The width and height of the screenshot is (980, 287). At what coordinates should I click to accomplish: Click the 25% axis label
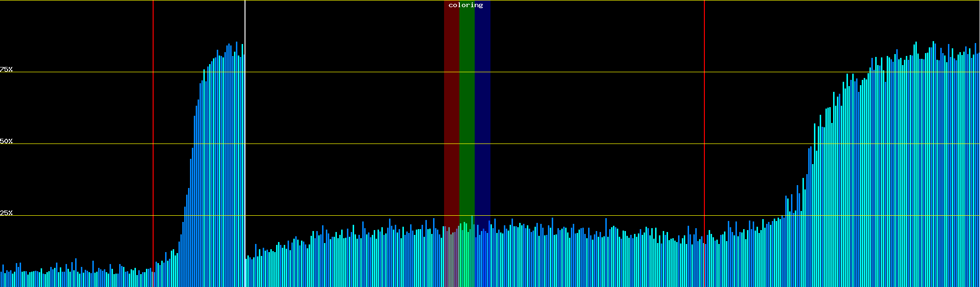click(6, 213)
